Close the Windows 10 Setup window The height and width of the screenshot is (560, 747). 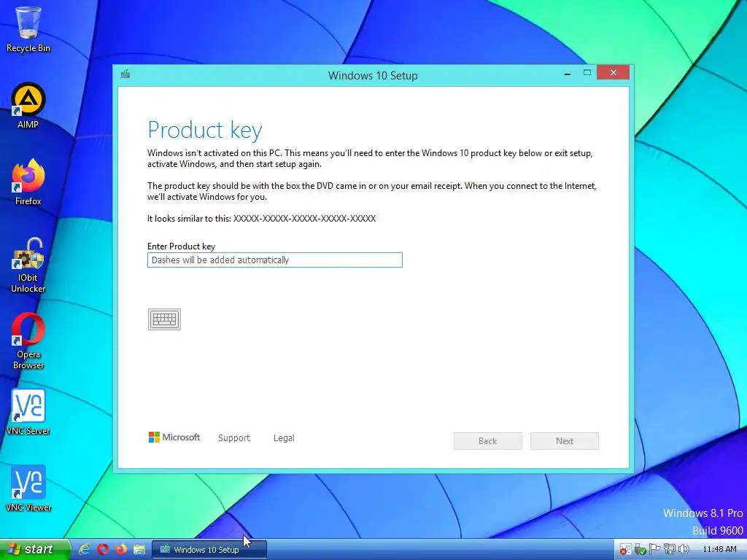(x=613, y=73)
